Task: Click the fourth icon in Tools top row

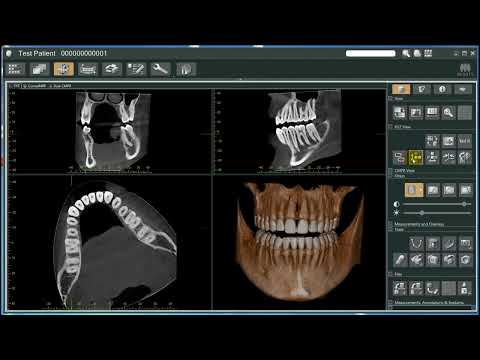Action: [x=465, y=244]
